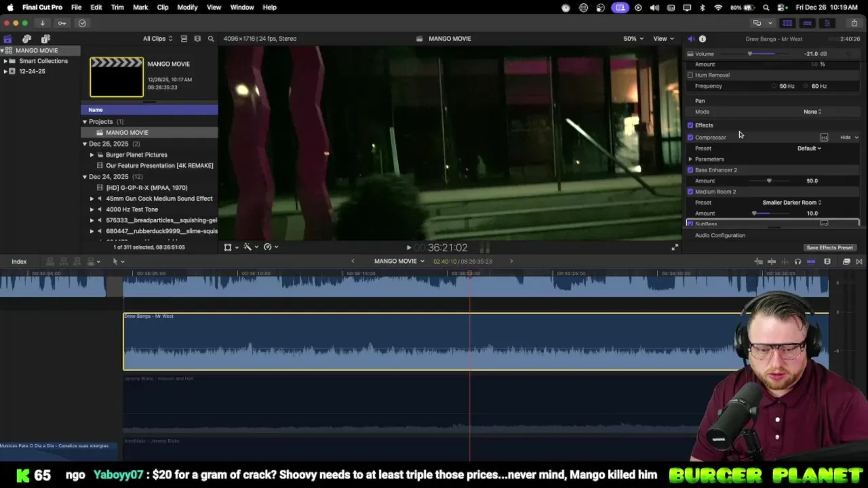Click the Save Effects Preset button

point(829,247)
